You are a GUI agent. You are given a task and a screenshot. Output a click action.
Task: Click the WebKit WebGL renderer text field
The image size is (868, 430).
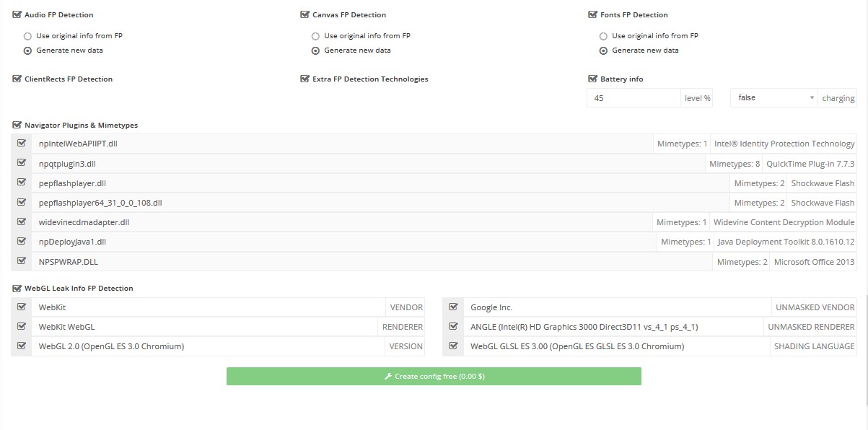[206, 327]
